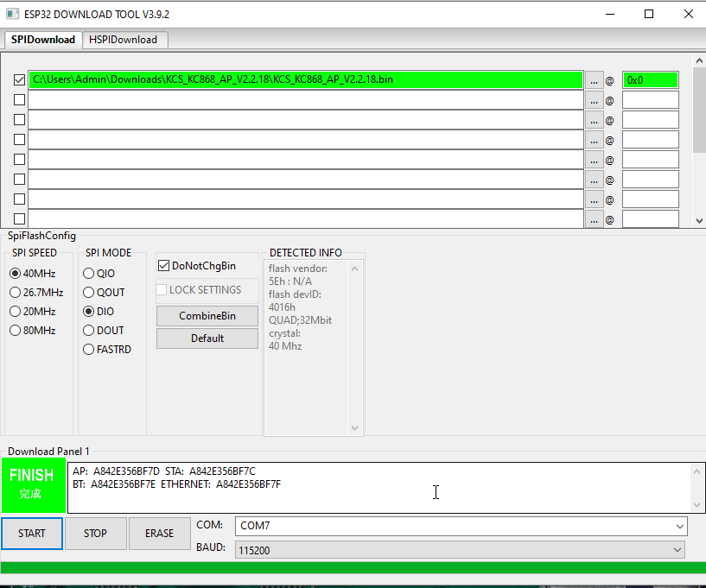Click browse button for fourth file row
This screenshot has height=588, width=706.
594,140
